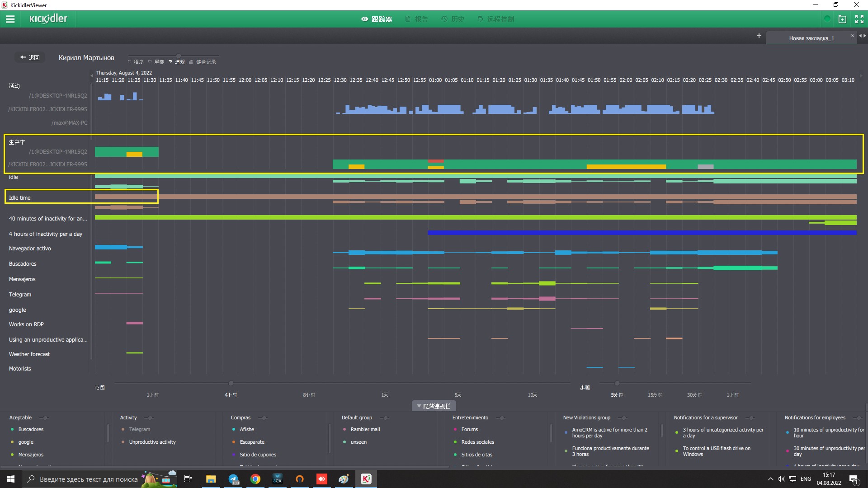Open Google Chrome from taskbar

coord(255,479)
